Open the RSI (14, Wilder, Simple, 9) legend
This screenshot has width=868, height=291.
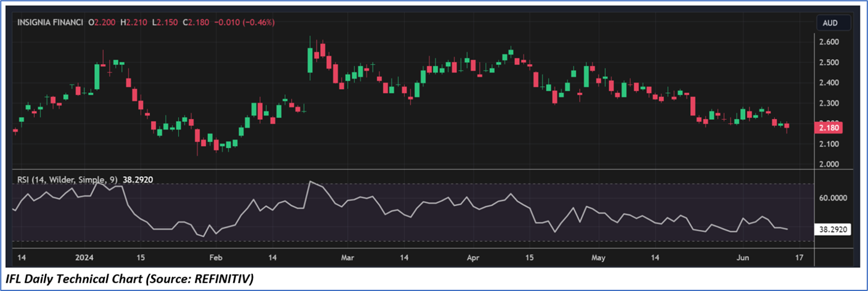68,178
